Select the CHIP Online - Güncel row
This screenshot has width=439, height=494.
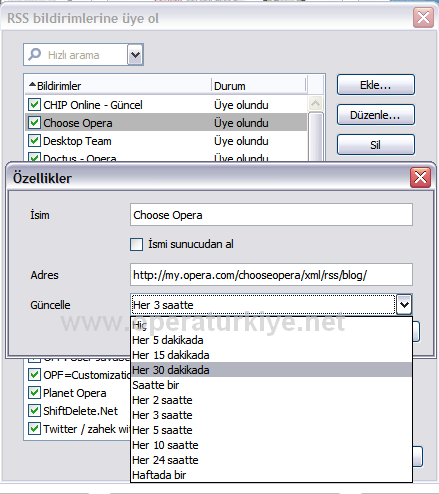coord(166,105)
